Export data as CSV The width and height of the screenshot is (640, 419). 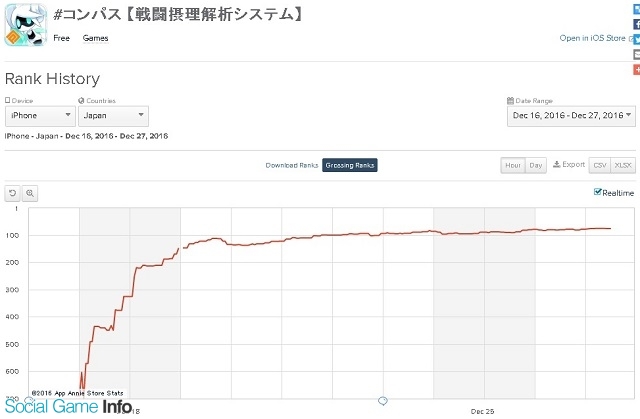tap(600, 165)
